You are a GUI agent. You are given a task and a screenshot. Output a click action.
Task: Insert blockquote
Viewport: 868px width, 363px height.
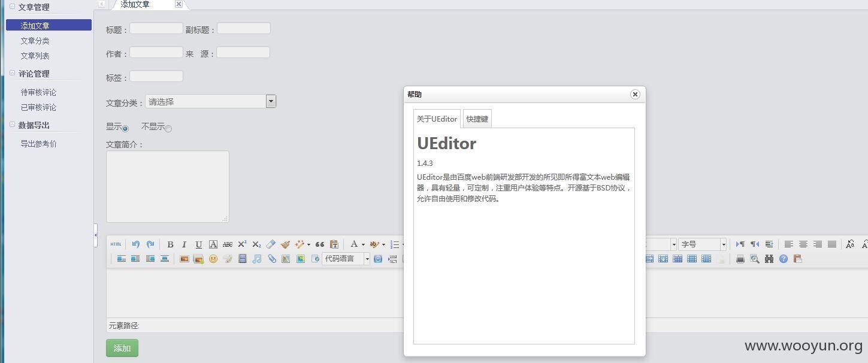[x=319, y=244]
